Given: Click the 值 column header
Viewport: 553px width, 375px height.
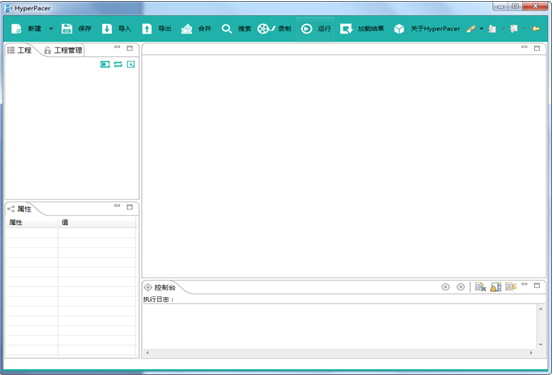Looking at the screenshot, I should click(97, 222).
